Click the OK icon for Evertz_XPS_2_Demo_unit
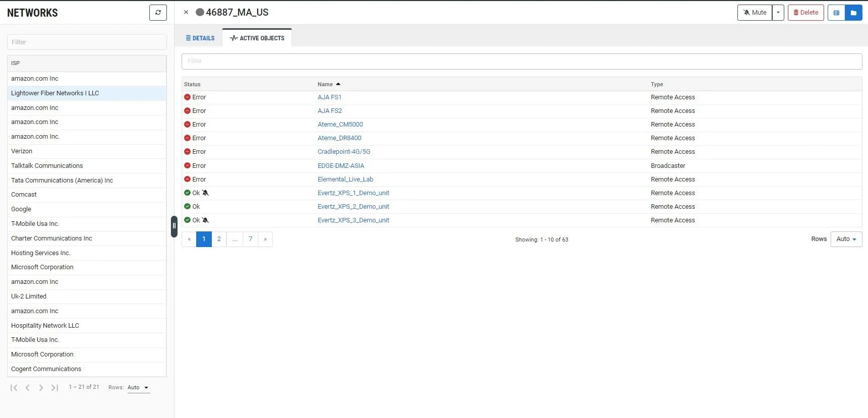The height and width of the screenshot is (418, 868). point(187,206)
